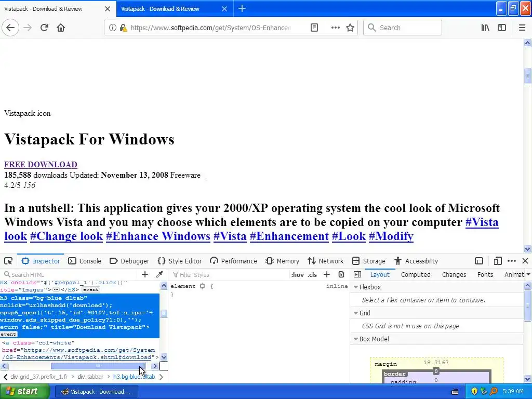Switch to the Debugger panel
532x399 pixels.
[129, 261]
